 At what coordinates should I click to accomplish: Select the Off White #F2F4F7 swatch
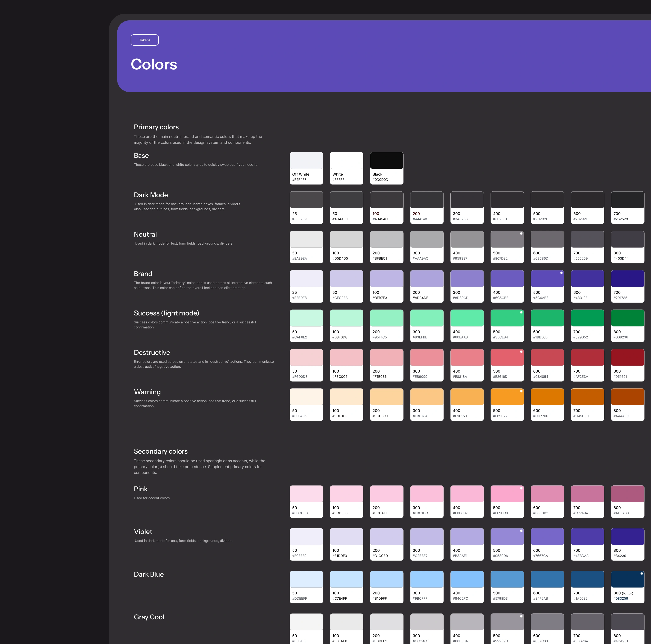306,168
